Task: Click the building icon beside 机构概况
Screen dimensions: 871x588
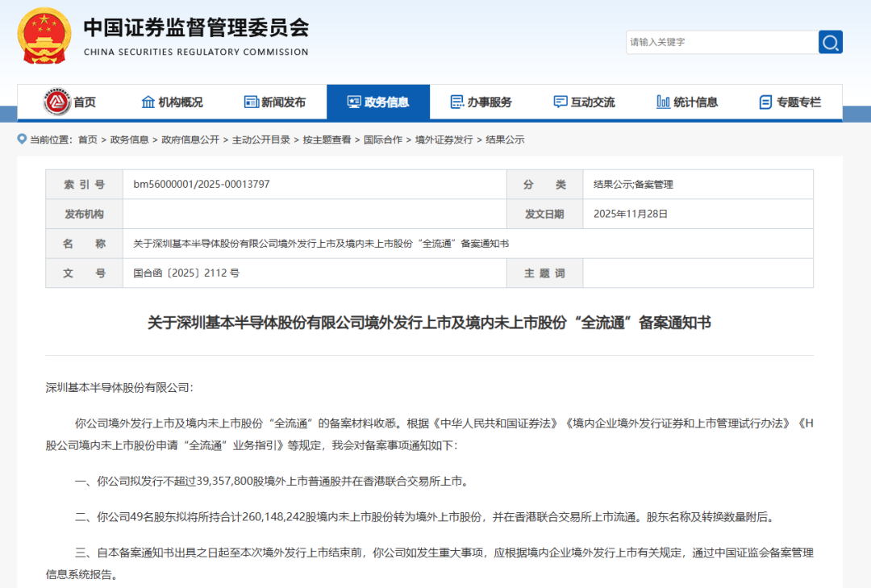Action: click(x=148, y=102)
